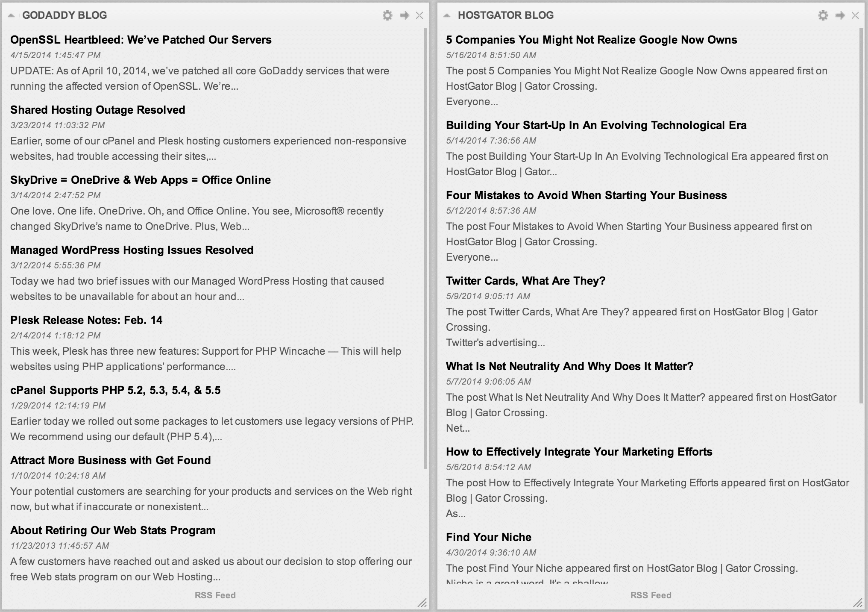Image resolution: width=868 pixels, height=612 pixels.
Task: Open Four Mistakes to Avoid article
Action: point(586,195)
